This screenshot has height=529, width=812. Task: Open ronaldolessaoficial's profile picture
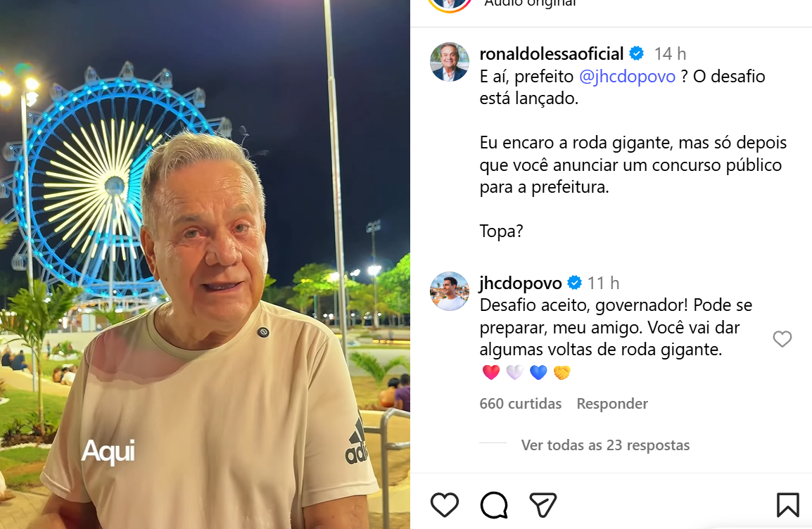click(450, 62)
